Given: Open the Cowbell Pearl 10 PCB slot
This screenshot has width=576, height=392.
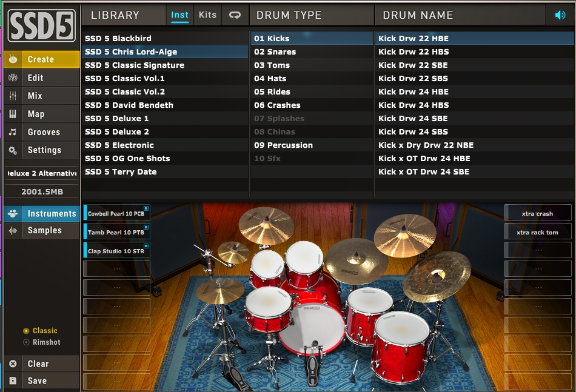Looking at the screenshot, I should click(117, 213).
